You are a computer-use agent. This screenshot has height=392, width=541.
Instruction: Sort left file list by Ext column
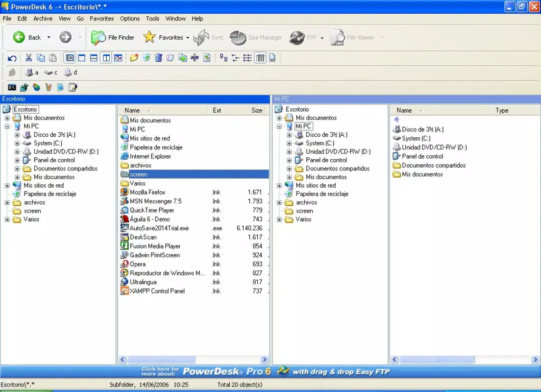pyautogui.click(x=217, y=110)
